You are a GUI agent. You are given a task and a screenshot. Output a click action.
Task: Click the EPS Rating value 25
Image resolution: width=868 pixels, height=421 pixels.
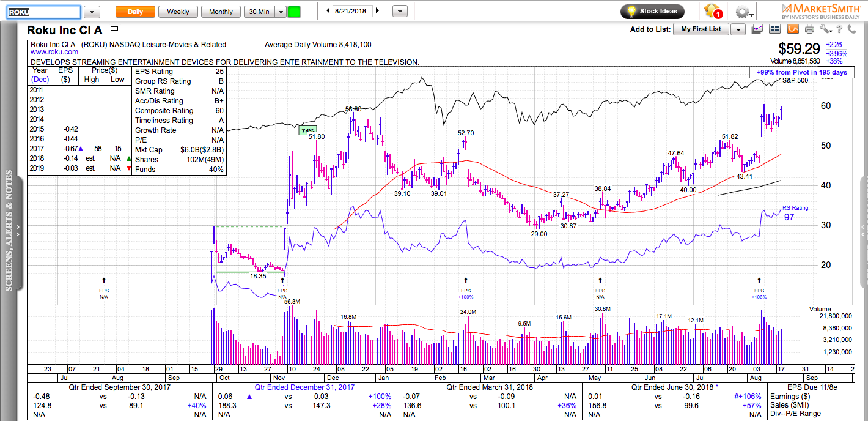pos(219,72)
